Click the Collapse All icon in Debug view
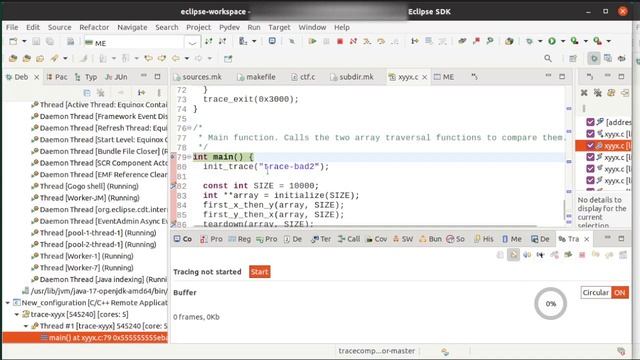This screenshot has width=640, height=360. (x=87, y=93)
